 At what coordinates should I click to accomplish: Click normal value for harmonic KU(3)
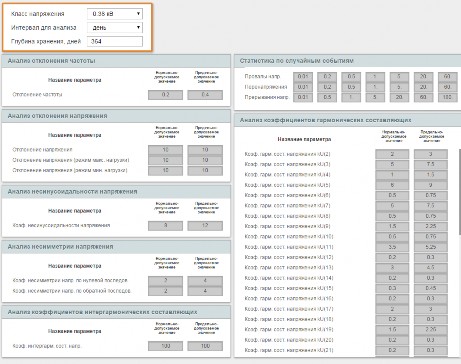pyautogui.click(x=392, y=164)
